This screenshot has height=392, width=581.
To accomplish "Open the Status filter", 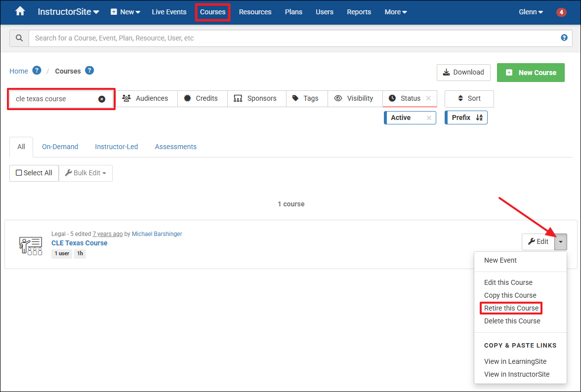I will pyautogui.click(x=405, y=98).
